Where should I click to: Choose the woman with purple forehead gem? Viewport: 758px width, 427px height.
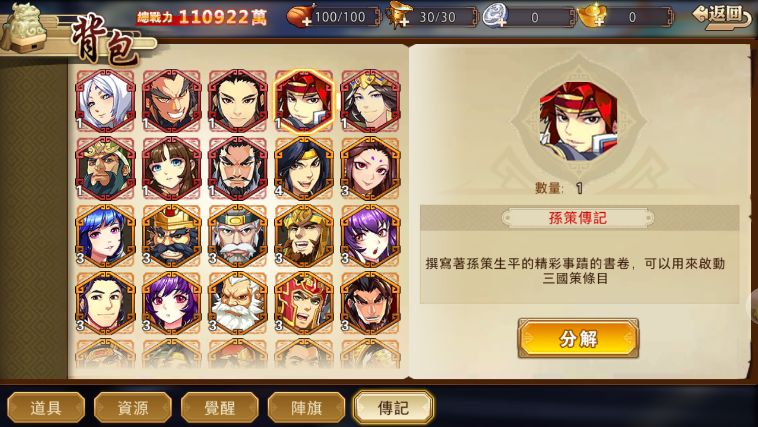(370, 169)
